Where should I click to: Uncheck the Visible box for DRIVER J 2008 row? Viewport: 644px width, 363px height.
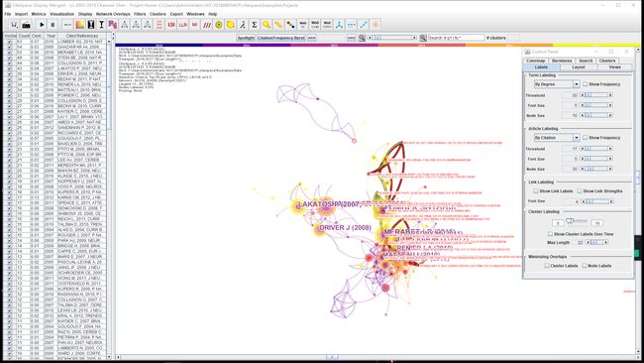pyautogui.click(x=10, y=73)
